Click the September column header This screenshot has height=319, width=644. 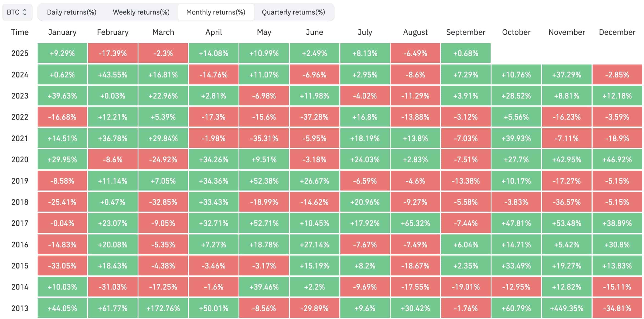[466, 32]
